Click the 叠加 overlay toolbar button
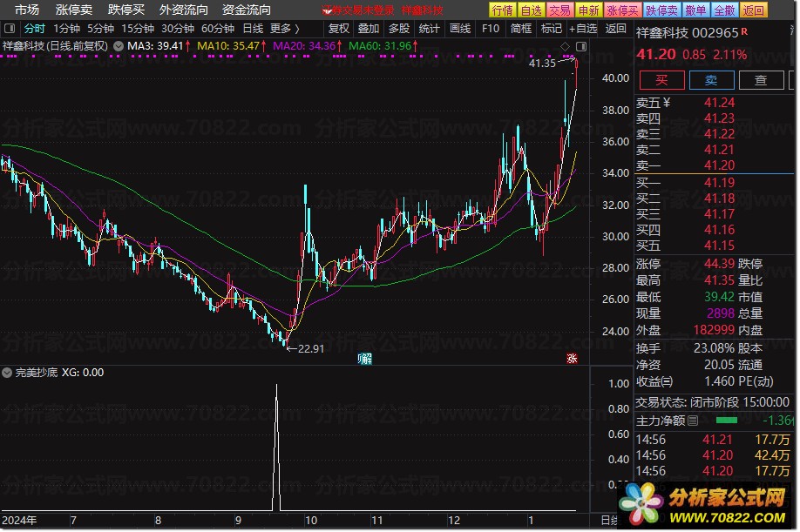 click(x=369, y=29)
